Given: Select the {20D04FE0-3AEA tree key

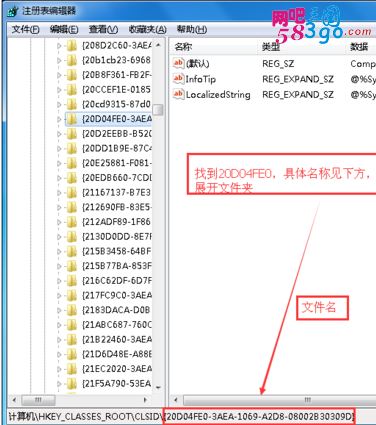Looking at the screenshot, I should (x=117, y=119).
